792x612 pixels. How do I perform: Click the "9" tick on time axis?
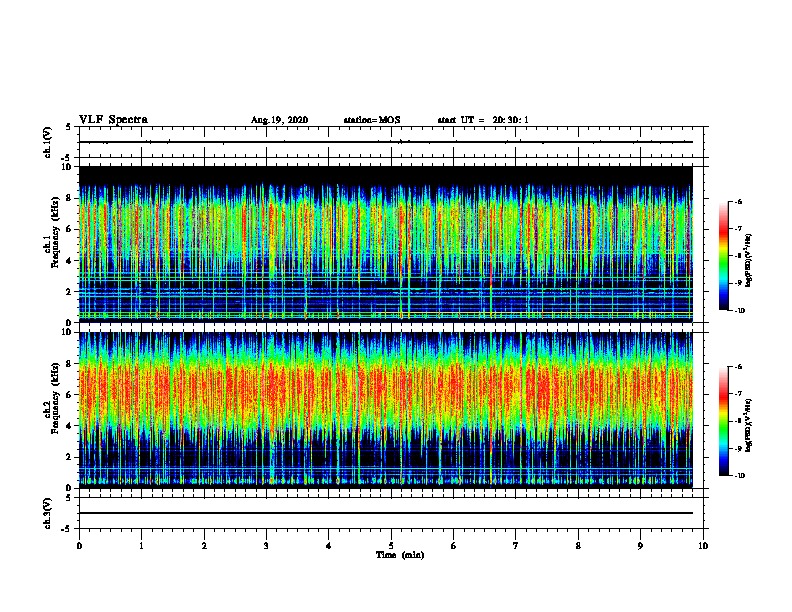coord(640,546)
